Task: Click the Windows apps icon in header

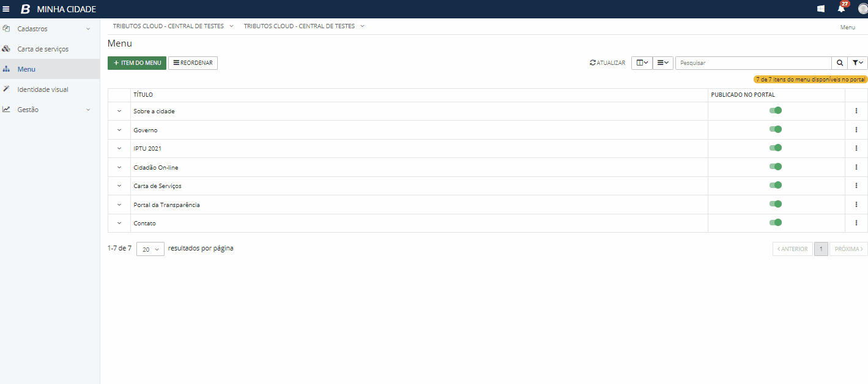Action: (x=821, y=9)
